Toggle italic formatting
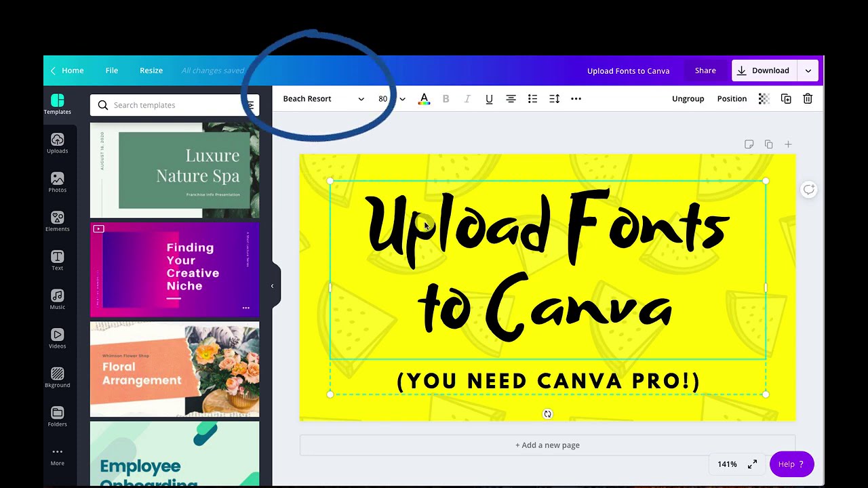This screenshot has height=488, width=868. [467, 99]
